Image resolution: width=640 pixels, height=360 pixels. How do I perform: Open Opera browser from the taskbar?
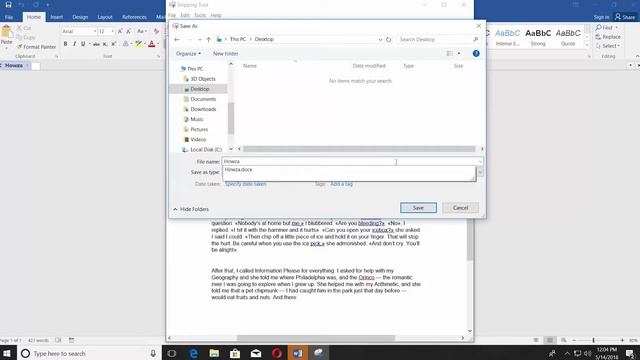pyautogui.click(x=277, y=353)
